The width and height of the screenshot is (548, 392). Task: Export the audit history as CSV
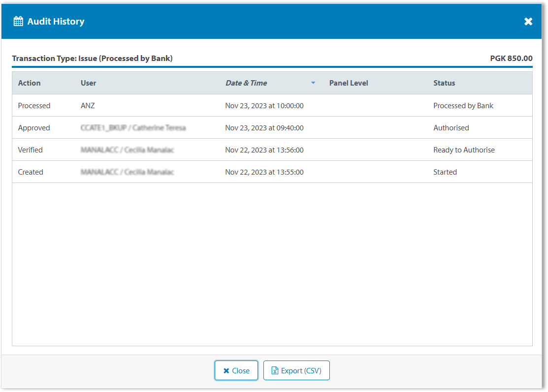[x=296, y=370]
